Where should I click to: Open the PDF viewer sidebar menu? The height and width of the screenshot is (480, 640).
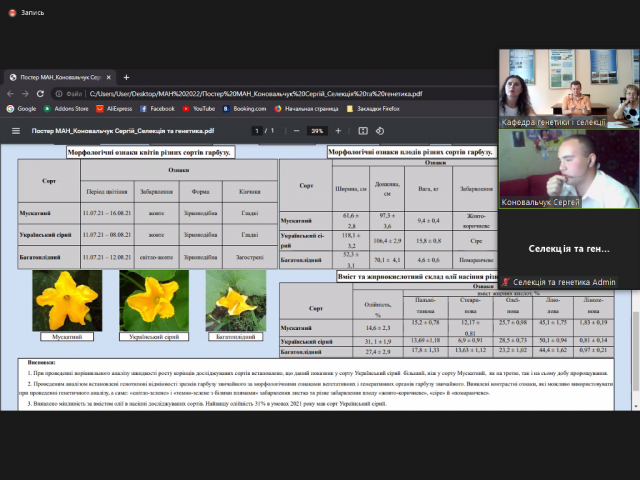coord(15,131)
